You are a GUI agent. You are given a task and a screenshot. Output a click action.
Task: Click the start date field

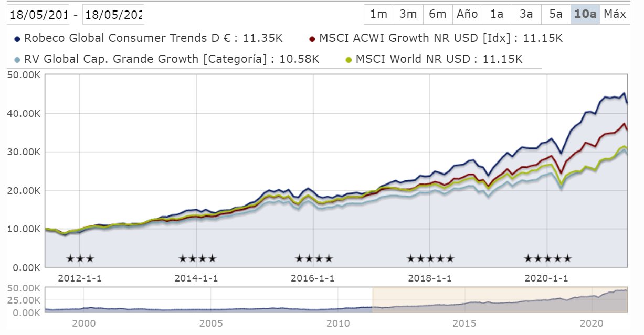pyautogui.click(x=38, y=14)
